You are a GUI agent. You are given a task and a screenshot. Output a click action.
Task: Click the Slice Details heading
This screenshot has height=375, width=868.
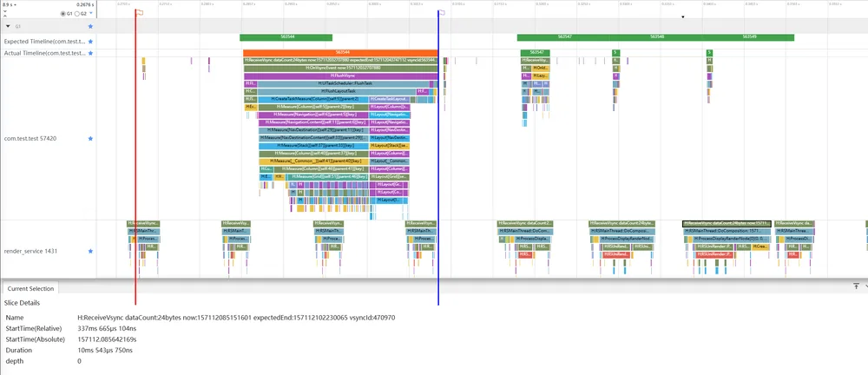[x=22, y=303]
